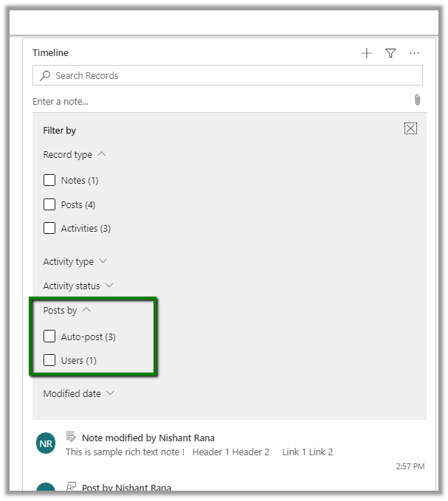Expand the Activity status section
The width and height of the screenshot is (448, 501).
109,286
